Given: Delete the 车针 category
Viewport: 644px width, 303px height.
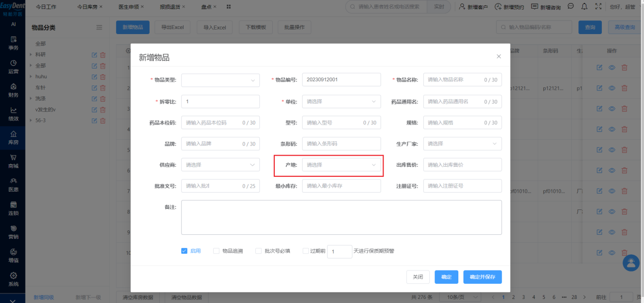Looking at the screenshot, I should click(x=103, y=87).
